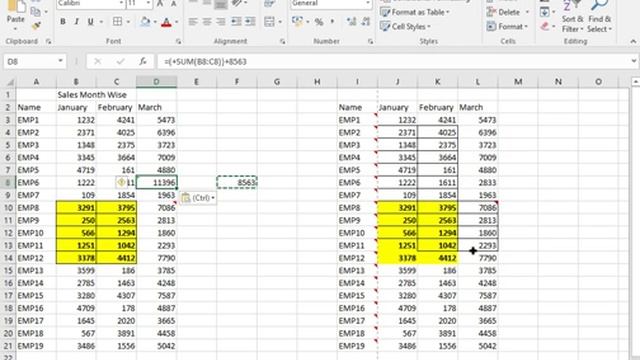Increase font size with large A icon
This screenshot has height=360, width=640.
[160, 4]
